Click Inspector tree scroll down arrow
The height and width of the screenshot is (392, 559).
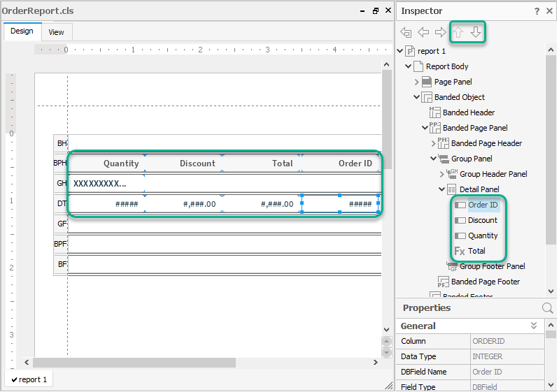pos(551,291)
